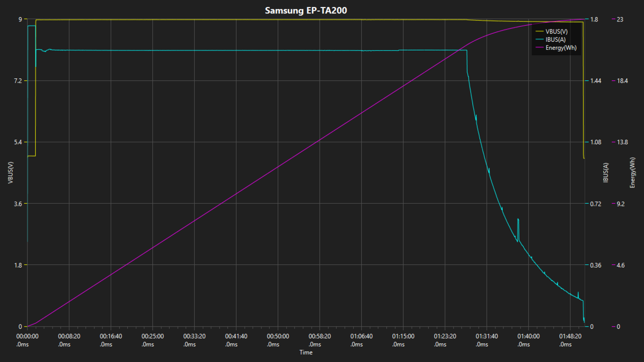The width and height of the screenshot is (644, 362).
Task: Click the 00:58:20 time axis label
Action: click(x=320, y=340)
